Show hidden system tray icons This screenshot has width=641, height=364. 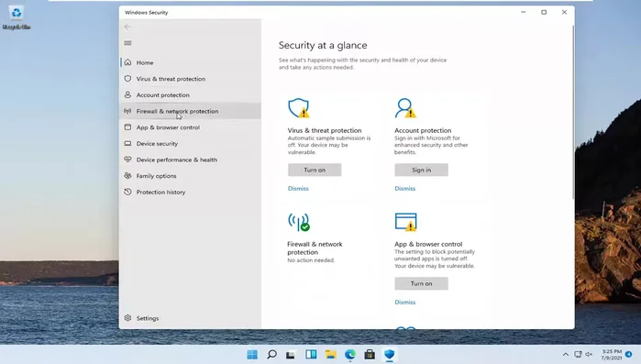[x=566, y=354]
